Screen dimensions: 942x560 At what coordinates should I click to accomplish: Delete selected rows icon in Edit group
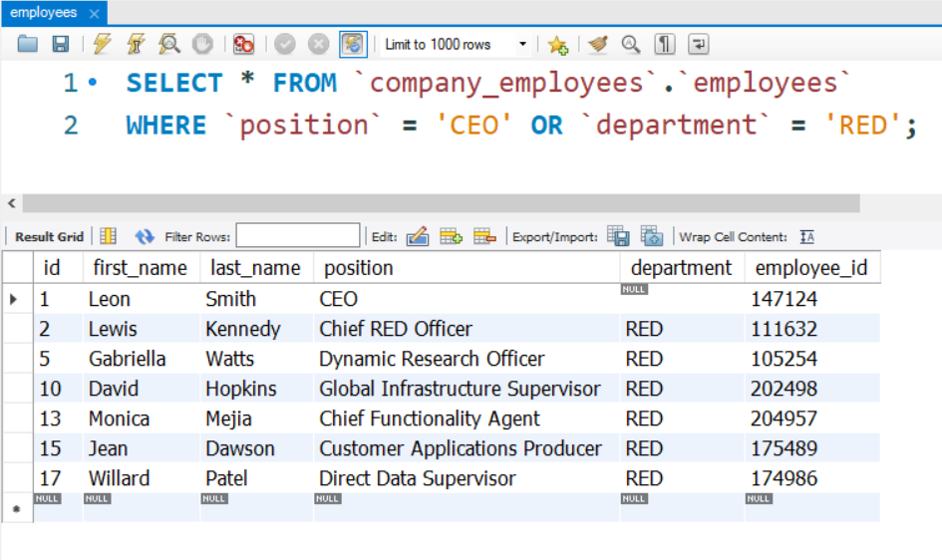pos(484,236)
